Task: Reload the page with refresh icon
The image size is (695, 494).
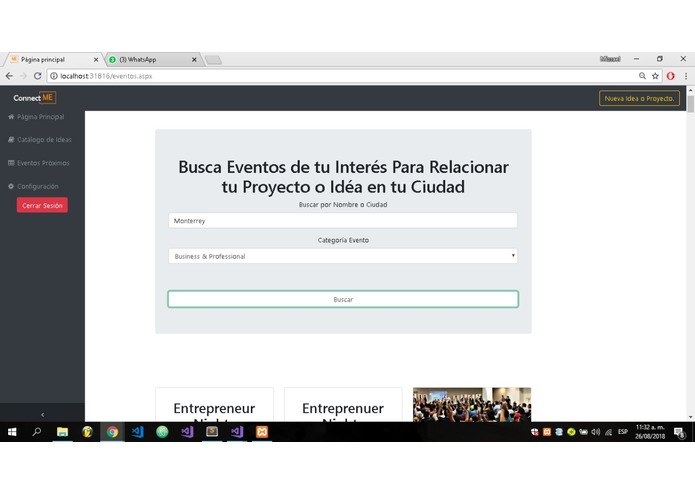Action: pos(38,76)
